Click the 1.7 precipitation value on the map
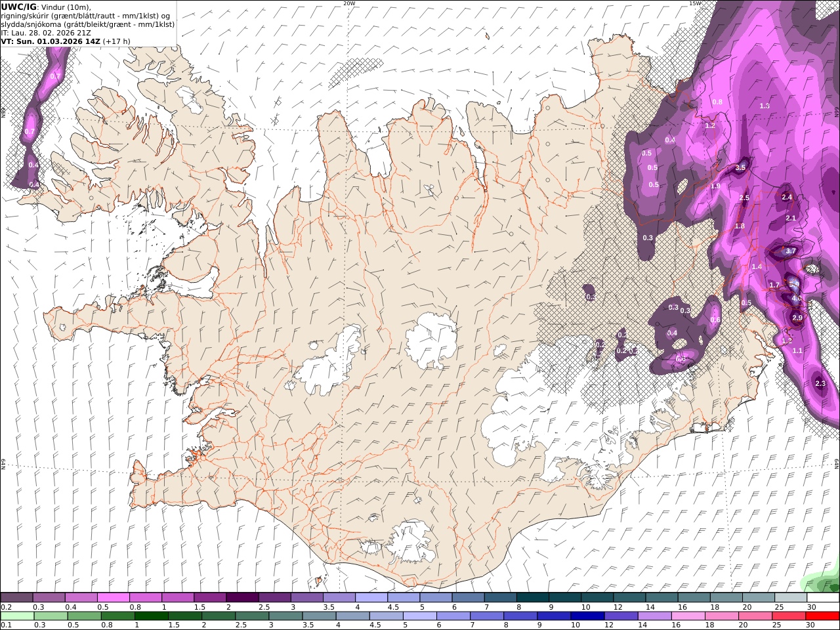The image size is (840, 630). coord(774,285)
